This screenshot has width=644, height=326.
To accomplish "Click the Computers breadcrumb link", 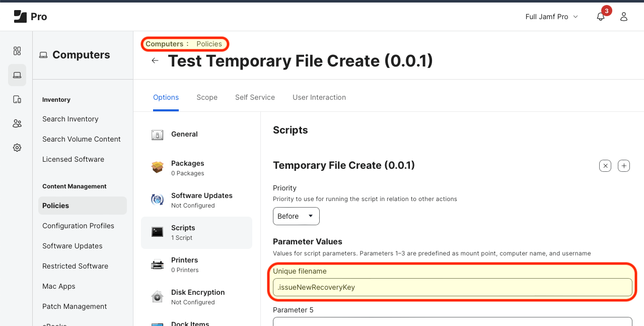I will 165,44.
